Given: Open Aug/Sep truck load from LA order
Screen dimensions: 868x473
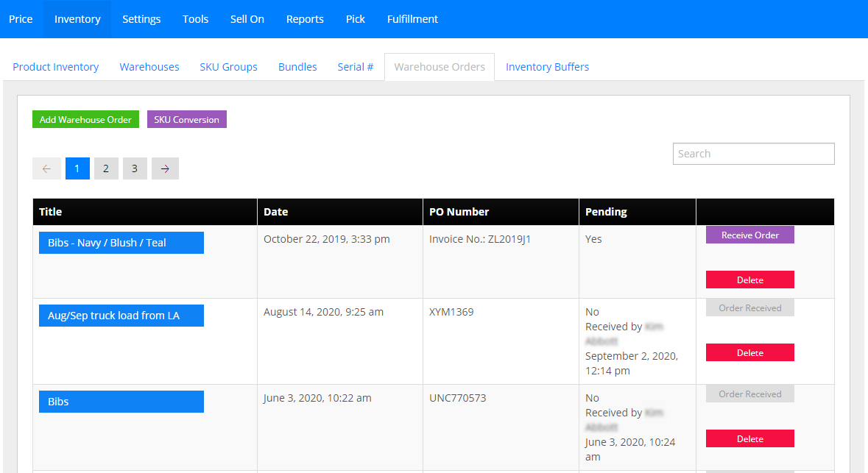Looking at the screenshot, I should click(x=121, y=316).
